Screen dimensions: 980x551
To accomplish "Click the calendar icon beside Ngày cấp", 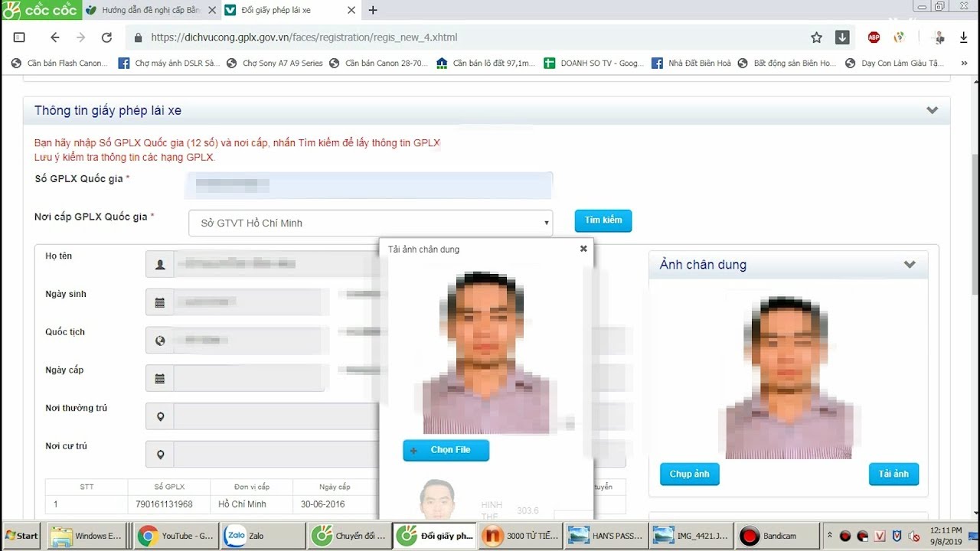I will point(160,378).
